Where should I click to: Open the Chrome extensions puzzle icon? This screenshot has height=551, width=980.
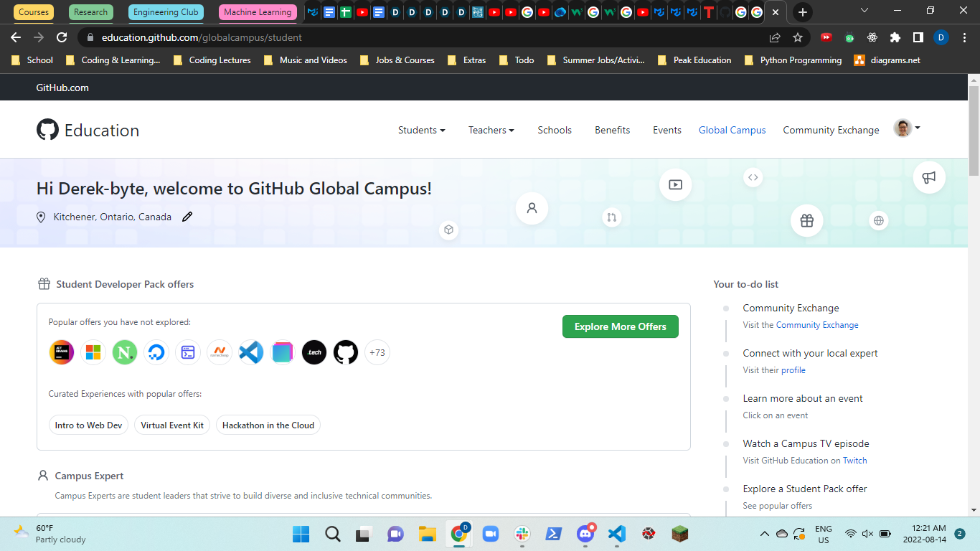click(x=895, y=37)
